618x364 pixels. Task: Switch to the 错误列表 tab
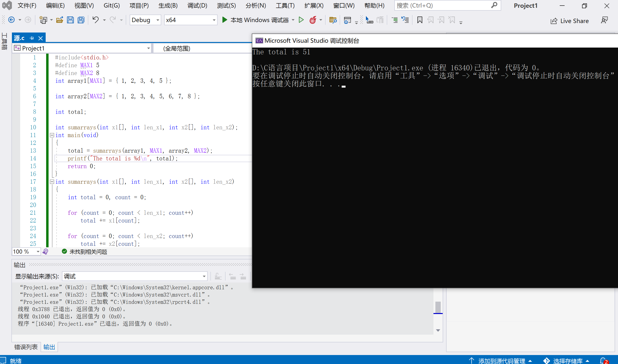point(26,347)
